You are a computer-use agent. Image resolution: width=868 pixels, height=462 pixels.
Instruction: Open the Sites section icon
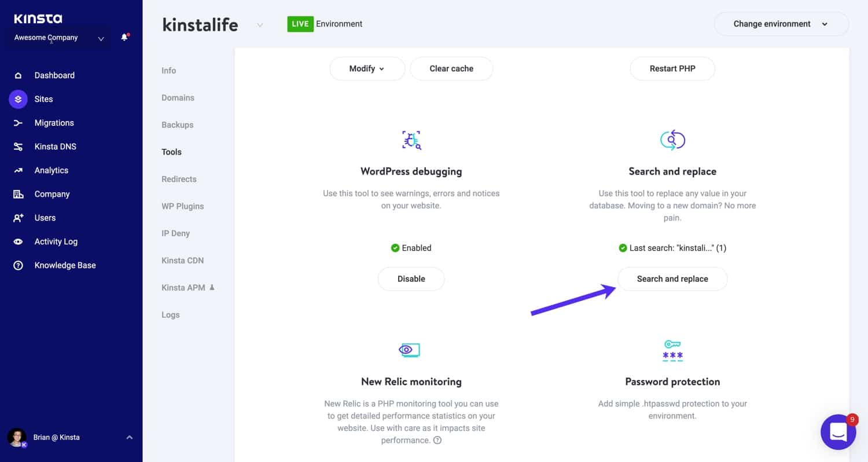(x=18, y=99)
